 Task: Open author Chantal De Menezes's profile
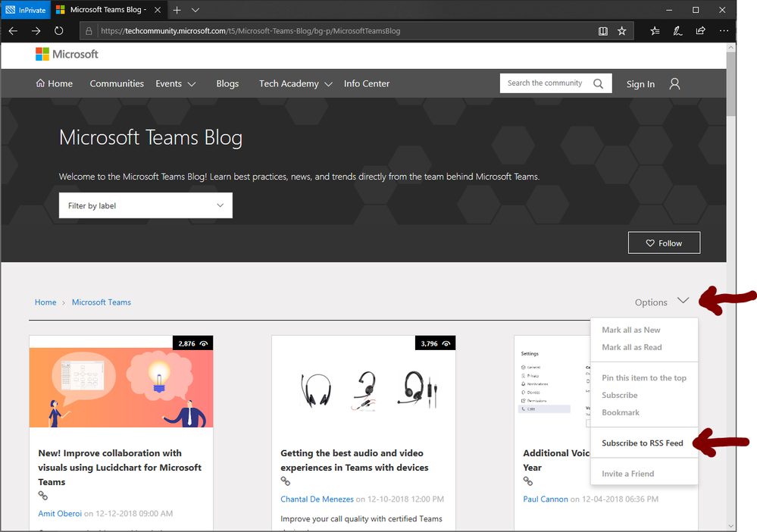[x=318, y=499]
